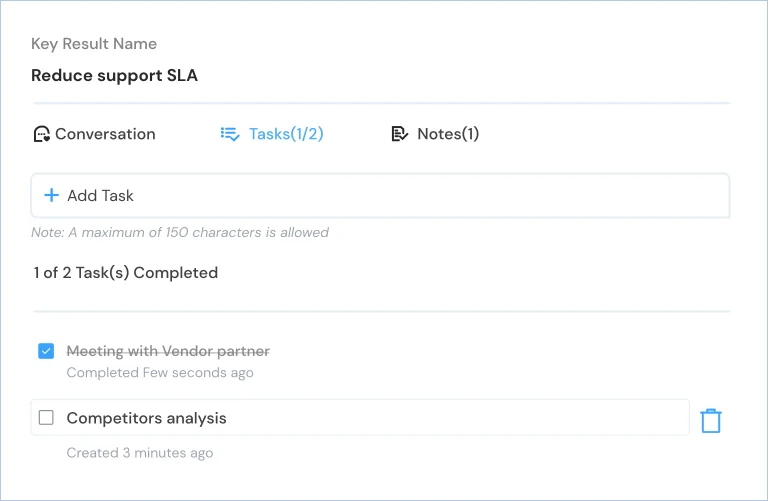The height and width of the screenshot is (501, 768).
Task: Open the Notes(1) tab
Action: coord(435,134)
